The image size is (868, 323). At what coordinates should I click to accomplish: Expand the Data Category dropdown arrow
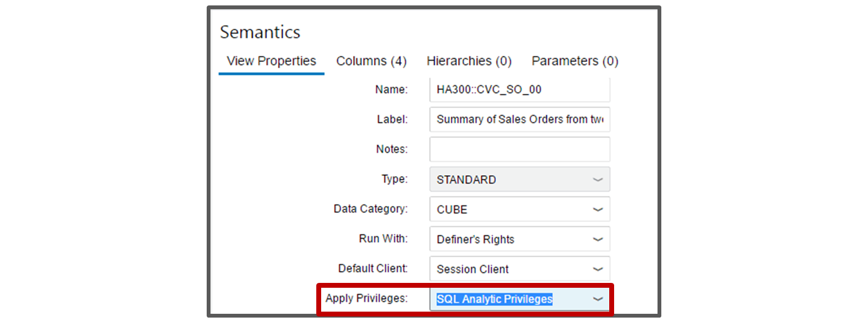(598, 209)
